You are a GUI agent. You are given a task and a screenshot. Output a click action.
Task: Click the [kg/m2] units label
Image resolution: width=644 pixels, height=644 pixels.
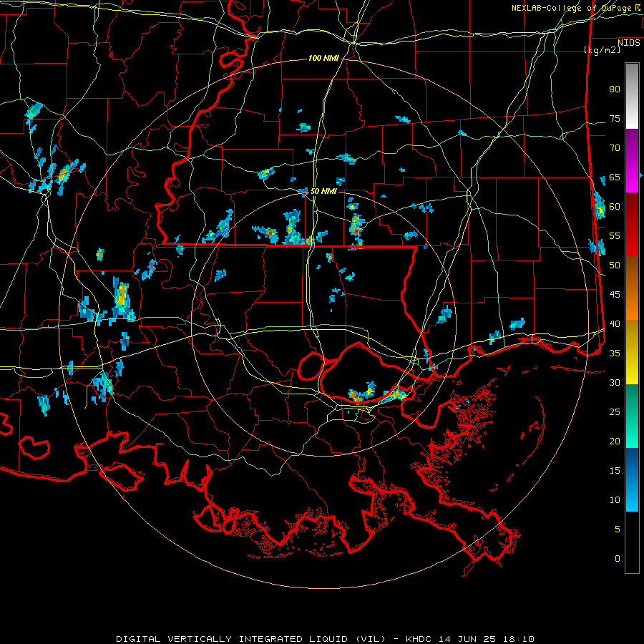602,50
